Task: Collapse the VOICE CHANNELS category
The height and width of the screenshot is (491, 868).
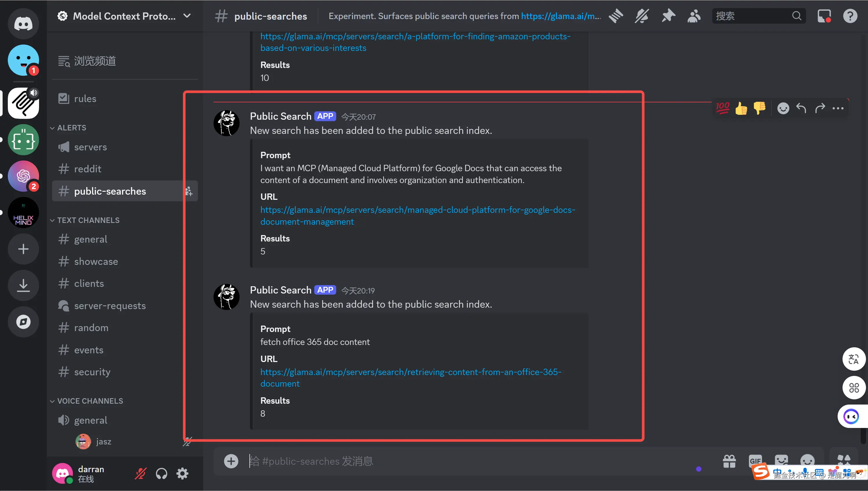Action: (87, 401)
